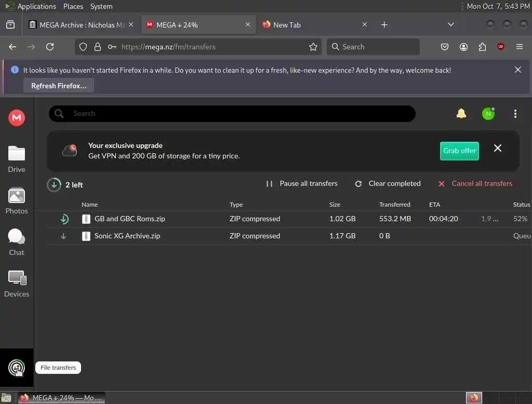
Task: Reload the current page
Action: [50, 47]
